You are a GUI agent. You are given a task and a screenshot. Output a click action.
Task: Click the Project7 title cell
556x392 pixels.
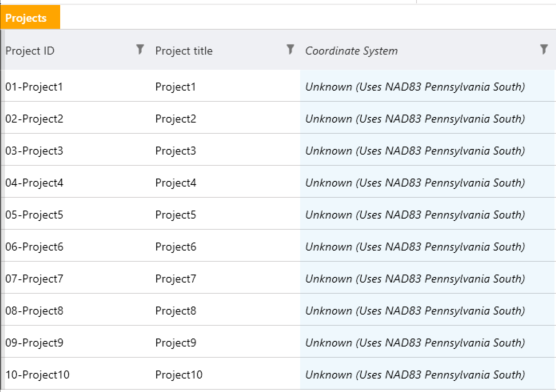click(x=225, y=278)
